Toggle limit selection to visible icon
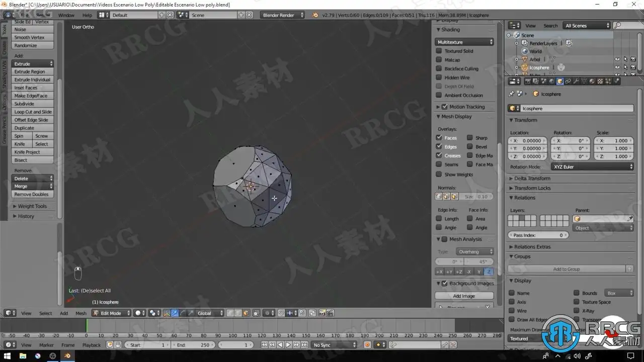Viewport: 644px width, 362px height. point(256,313)
